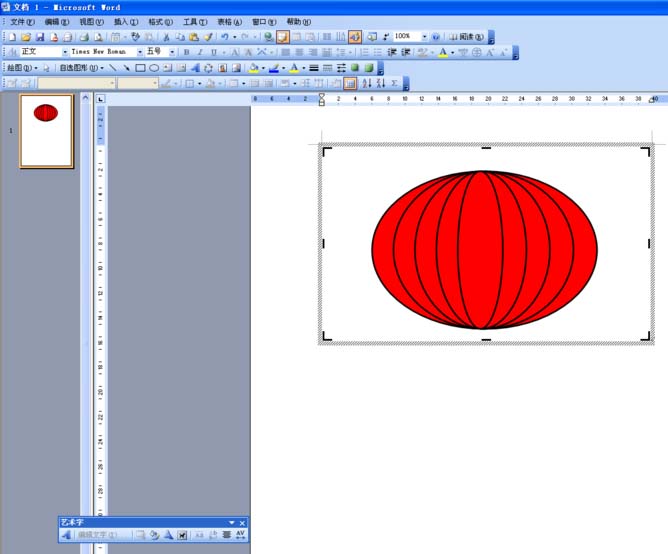Select the Oval drawing tool

point(154,68)
